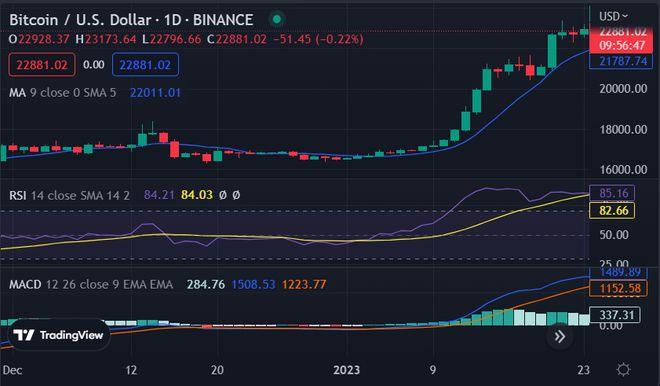Click the MACD line value 1508.53

tap(253, 285)
